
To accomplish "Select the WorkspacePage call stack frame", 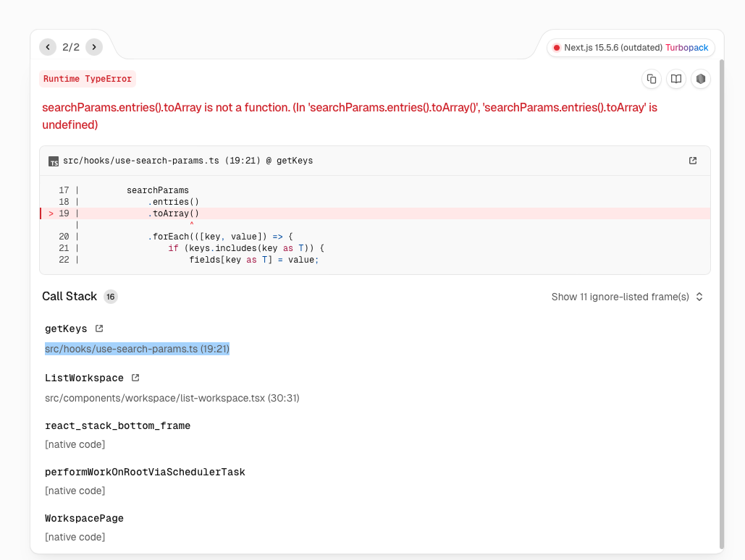I will click(x=84, y=519).
